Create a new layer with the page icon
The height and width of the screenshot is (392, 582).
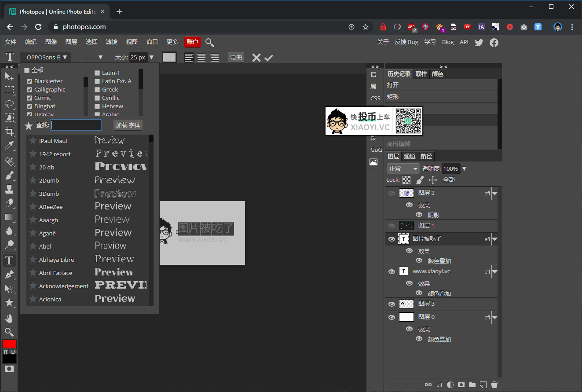click(483, 385)
